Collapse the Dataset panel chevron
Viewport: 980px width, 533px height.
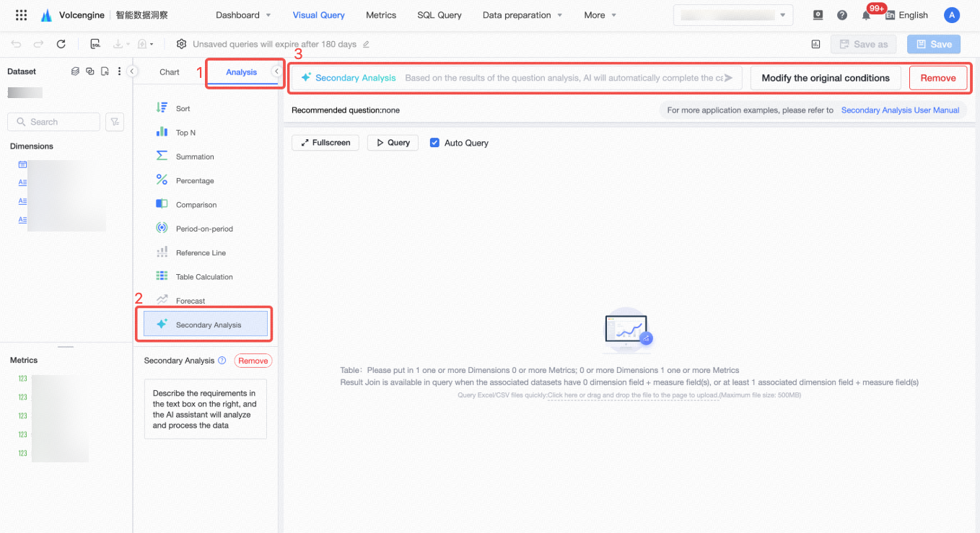point(131,71)
